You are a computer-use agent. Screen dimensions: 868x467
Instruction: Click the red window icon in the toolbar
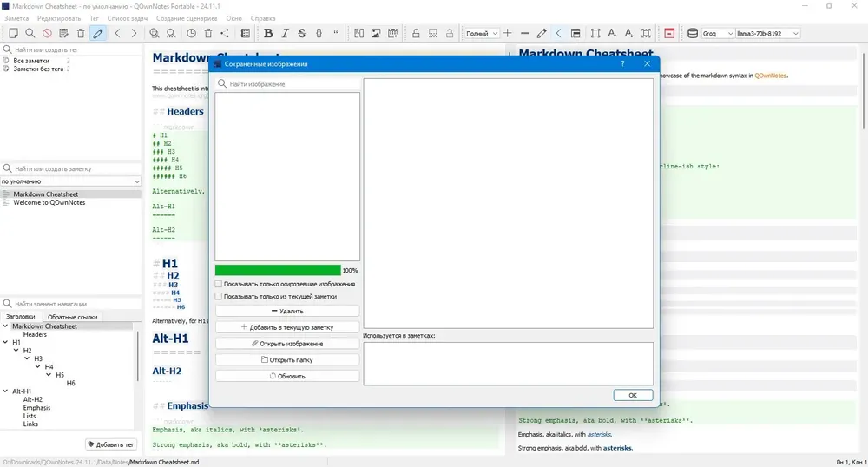click(669, 33)
